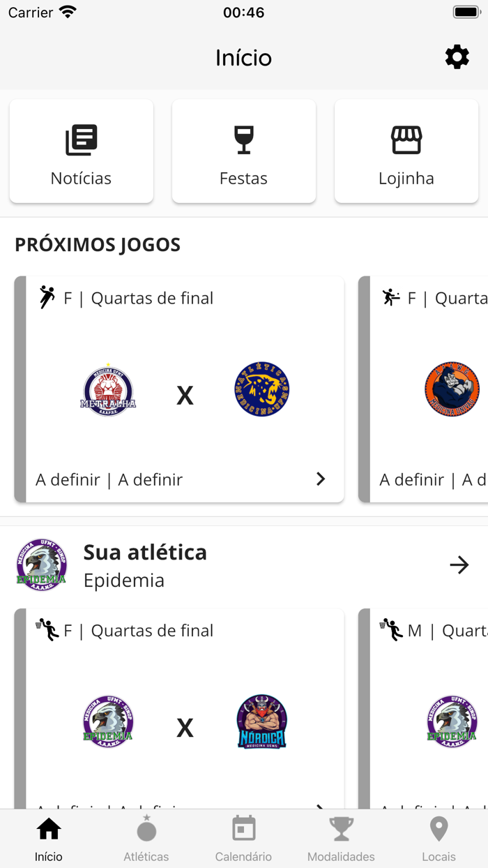Tap the basketball player icon in Epidemia match
The height and width of the screenshot is (868, 488).
click(x=47, y=629)
